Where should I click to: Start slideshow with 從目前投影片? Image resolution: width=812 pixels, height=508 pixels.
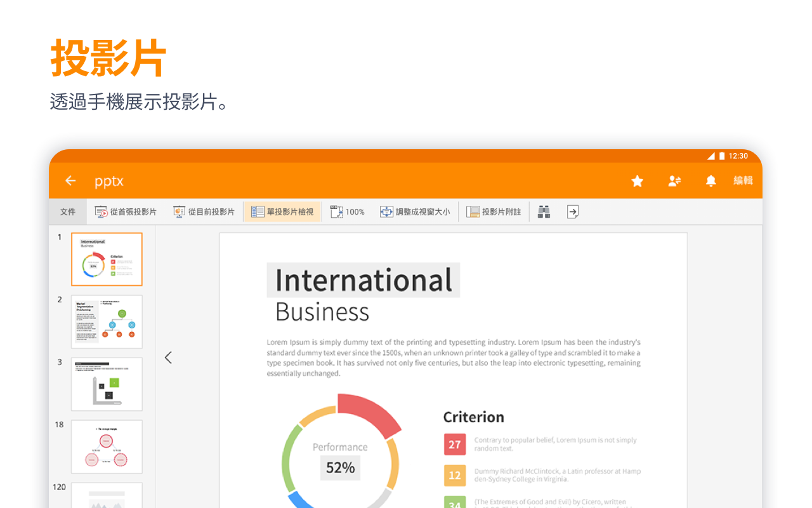tap(204, 212)
